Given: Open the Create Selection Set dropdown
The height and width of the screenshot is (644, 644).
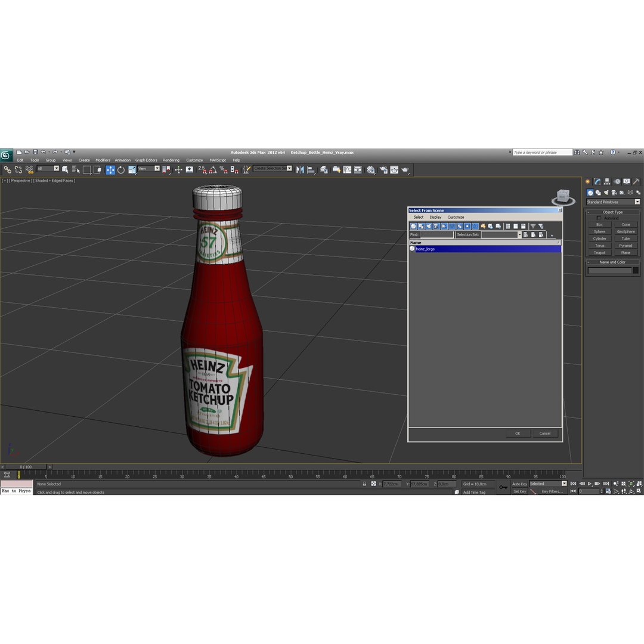Looking at the screenshot, I should click(x=273, y=168).
